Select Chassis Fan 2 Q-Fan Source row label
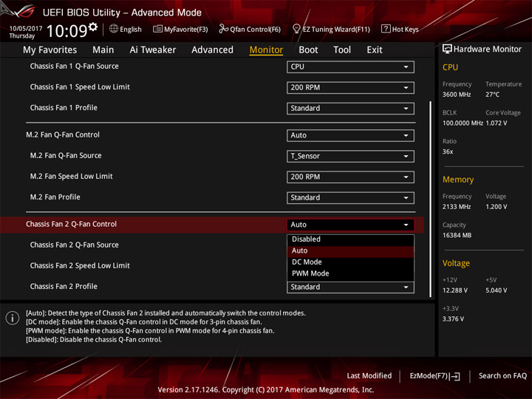 pyautogui.click(x=75, y=245)
